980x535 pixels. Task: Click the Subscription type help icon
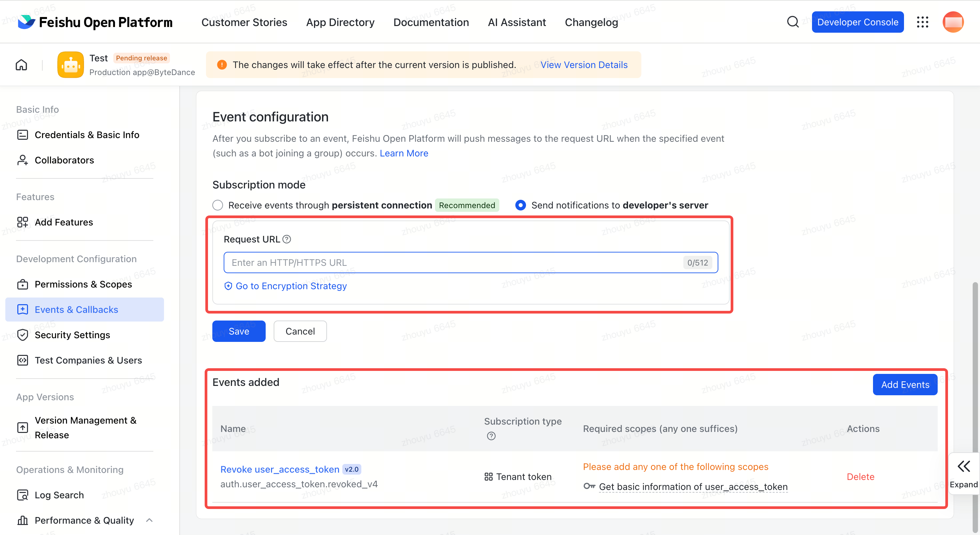click(491, 436)
